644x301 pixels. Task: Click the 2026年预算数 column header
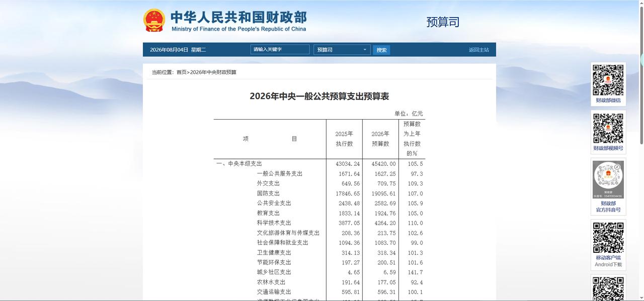tap(380, 139)
